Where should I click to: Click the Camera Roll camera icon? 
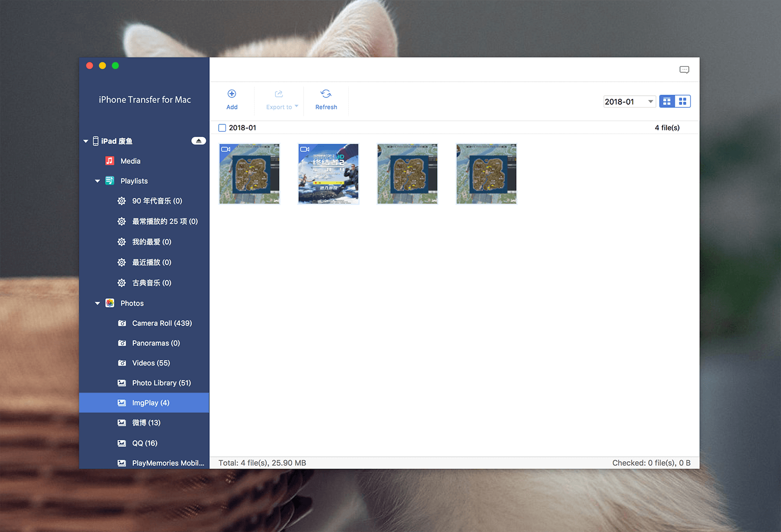[122, 323]
